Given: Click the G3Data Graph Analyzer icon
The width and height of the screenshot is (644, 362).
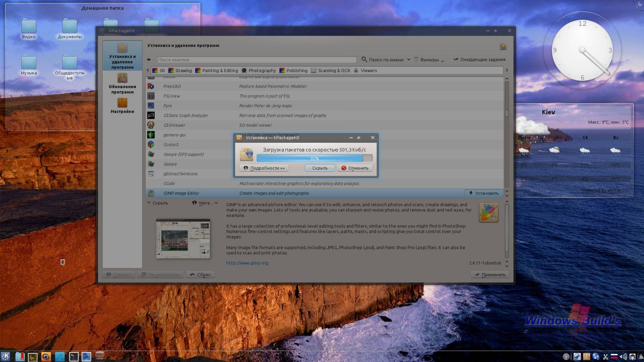Looking at the screenshot, I should [x=151, y=115].
